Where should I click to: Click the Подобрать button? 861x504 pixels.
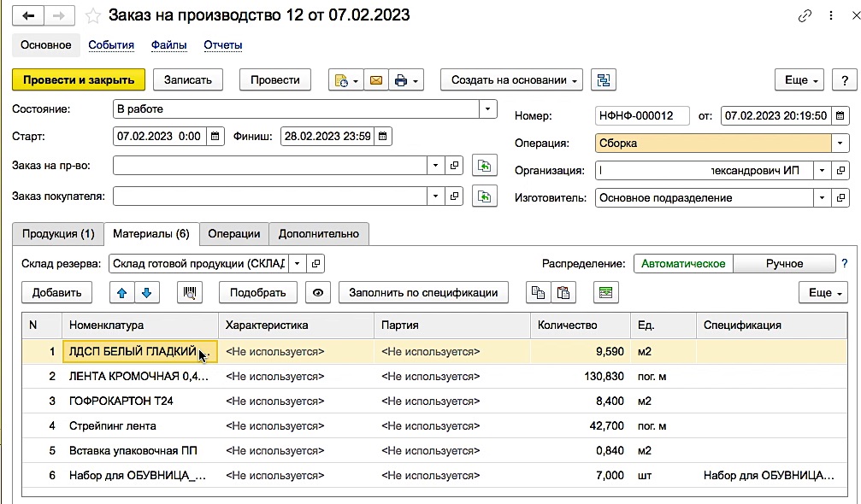258,292
